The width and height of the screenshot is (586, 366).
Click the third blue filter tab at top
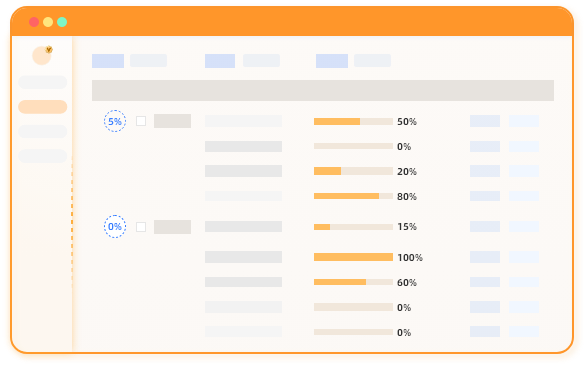tap(332, 61)
